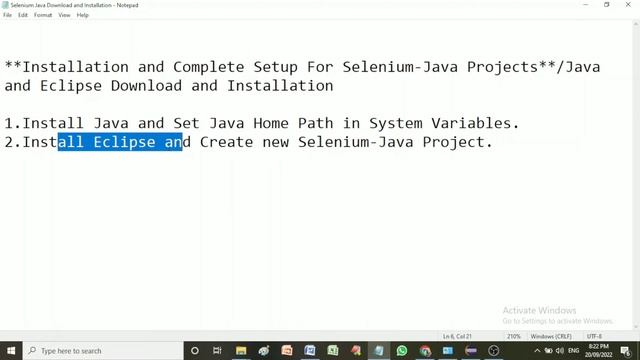
Task: Close the Notepad window
Action: coord(628,5)
